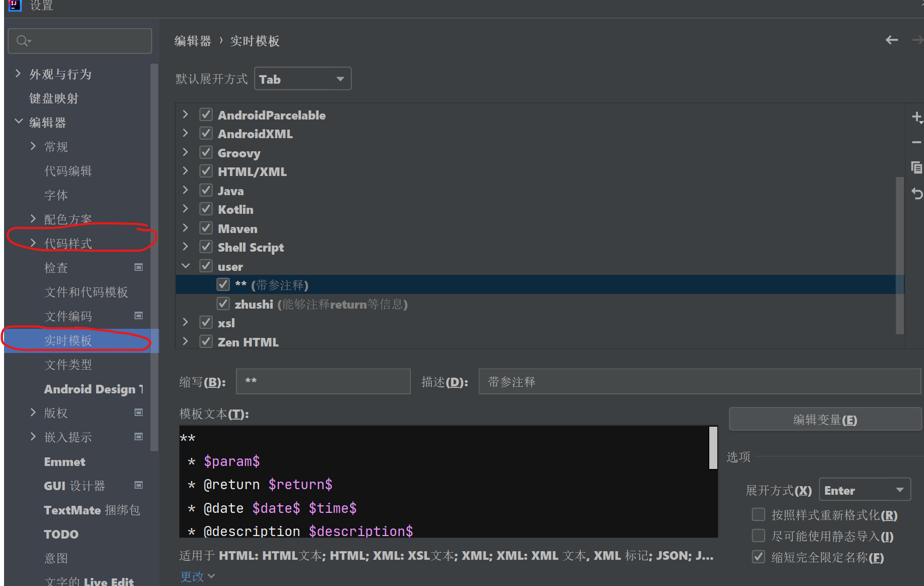Select 键盘映射 in settings sidebar
Screen dimensions: 924x586
tap(54, 98)
